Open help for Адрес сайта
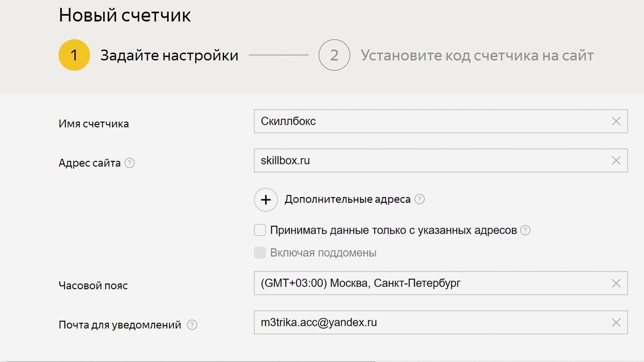The width and height of the screenshot is (644, 362). (x=130, y=163)
